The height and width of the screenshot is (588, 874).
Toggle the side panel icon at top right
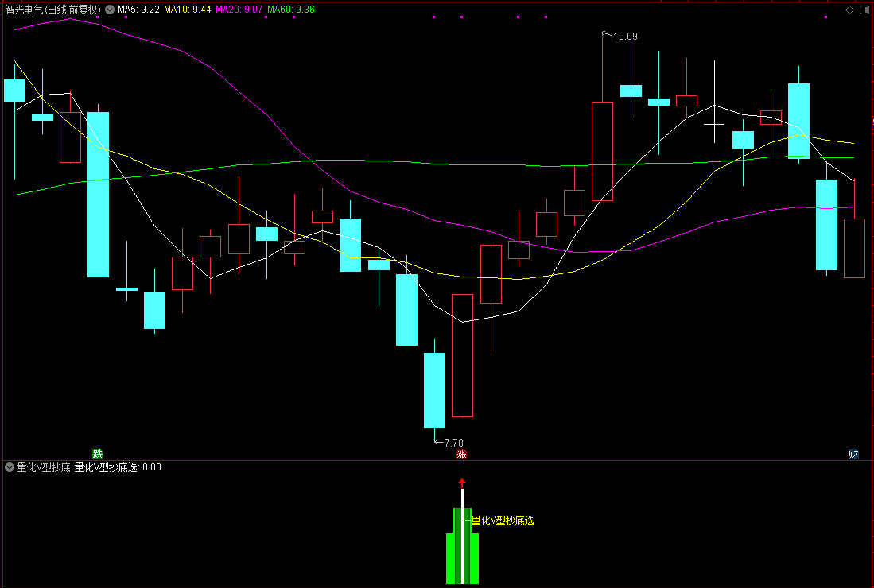coord(864,10)
